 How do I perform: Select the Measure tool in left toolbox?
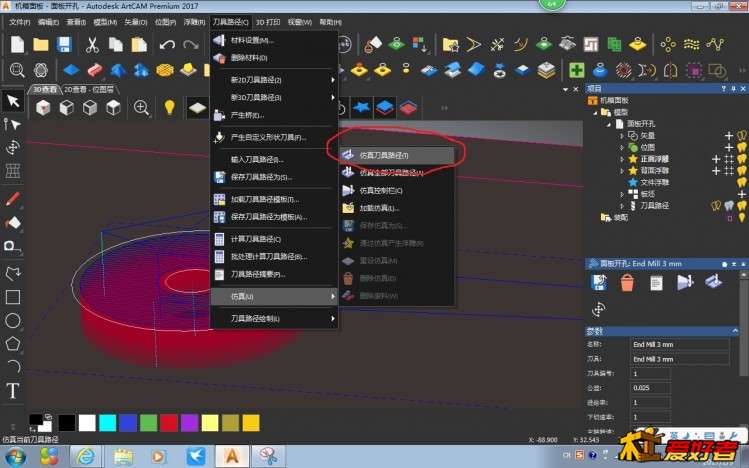(13, 246)
